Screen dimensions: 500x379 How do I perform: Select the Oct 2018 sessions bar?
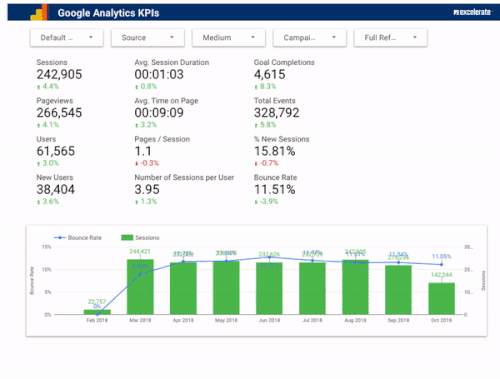(441, 299)
